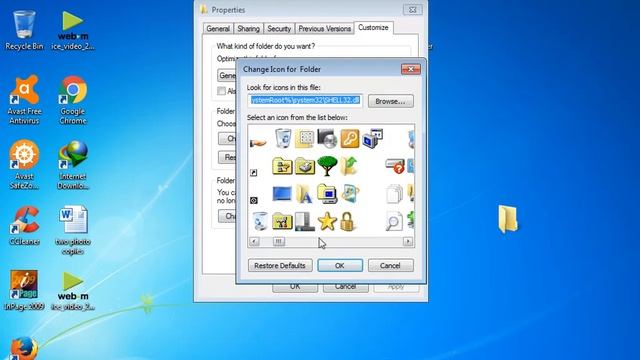Cancel the Change Icon dialog
Screen dimensions: 640x360
(391, 265)
